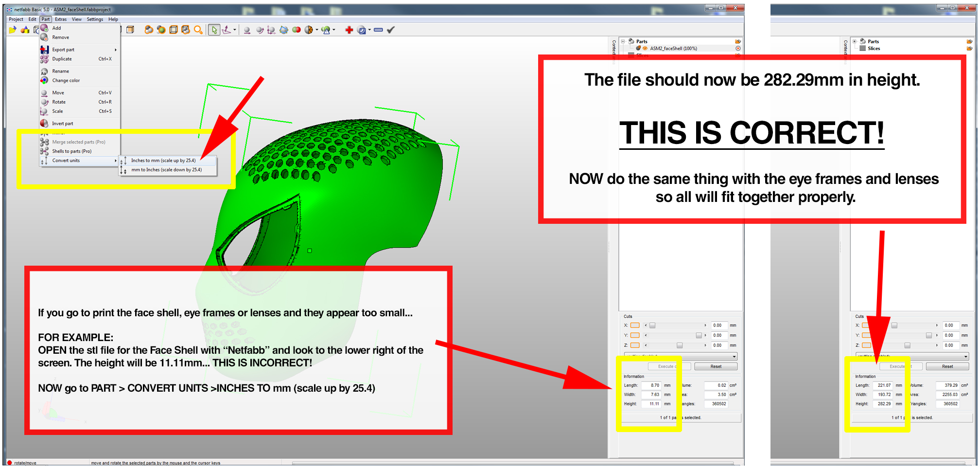Open the Settings menu
Image resolution: width=980 pixels, height=470 pixels.
95,19
